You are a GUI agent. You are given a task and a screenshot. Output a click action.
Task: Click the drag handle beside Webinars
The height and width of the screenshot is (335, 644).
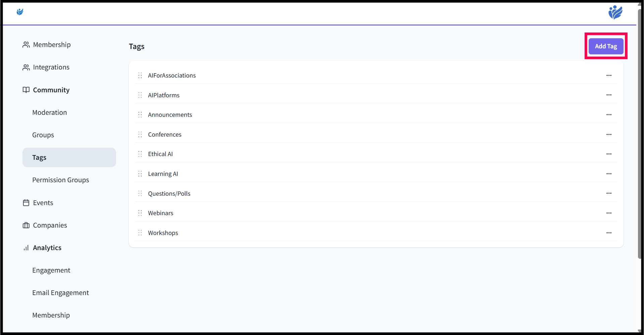(140, 213)
